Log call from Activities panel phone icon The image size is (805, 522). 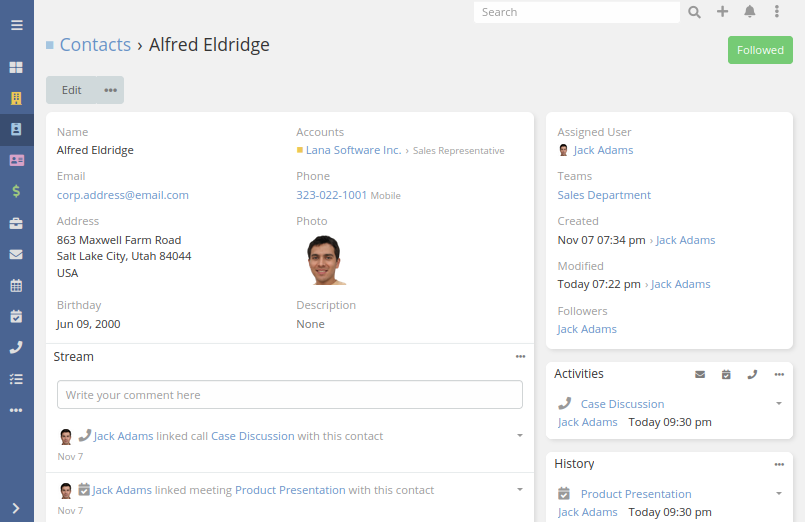(x=752, y=375)
